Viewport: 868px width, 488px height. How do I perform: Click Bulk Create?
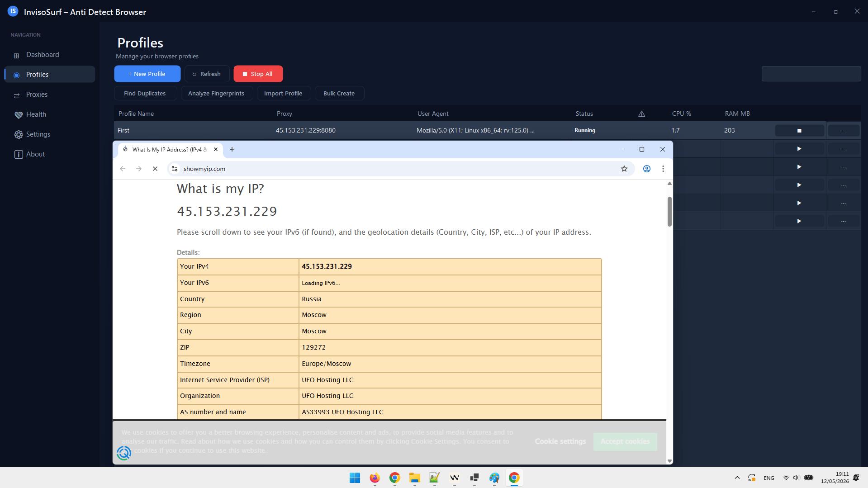coord(339,93)
